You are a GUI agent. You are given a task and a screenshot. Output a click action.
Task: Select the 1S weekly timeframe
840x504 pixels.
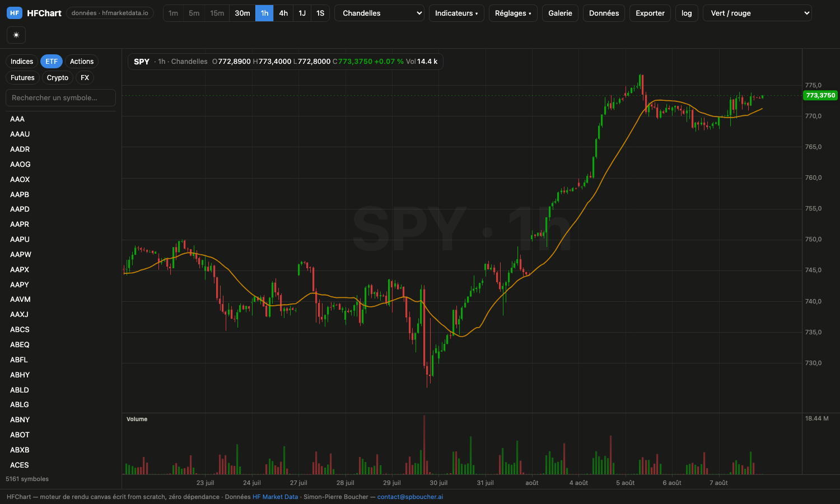[x=320, y=13]
